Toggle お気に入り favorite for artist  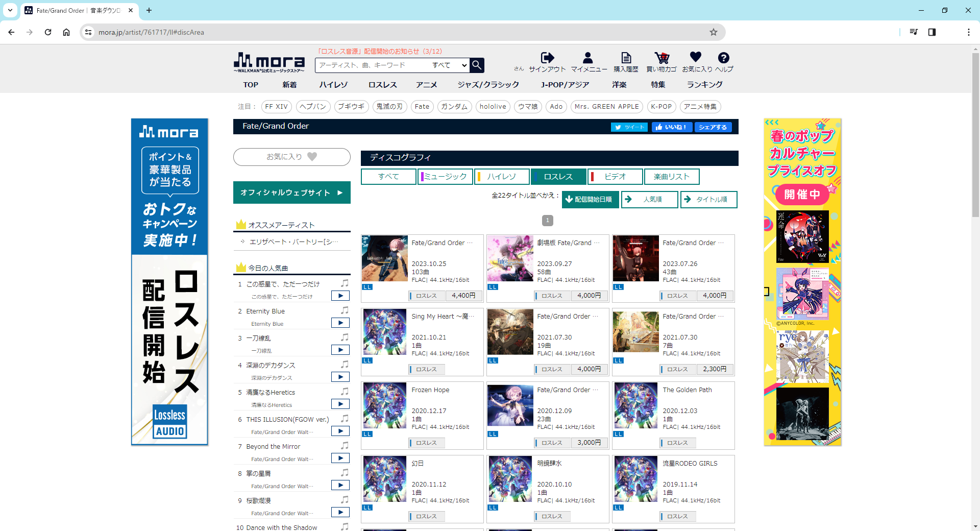[291, 157]
